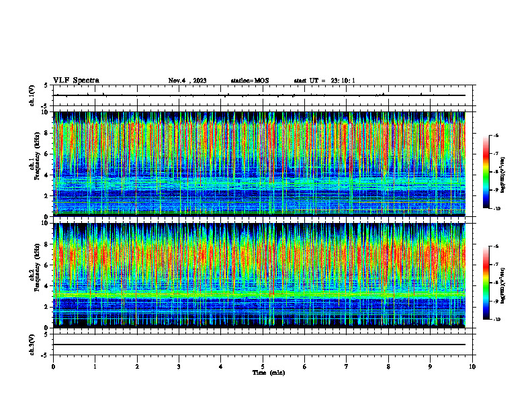532x411 pixels.
Task: Click the "-10" label on ch.2 colorbar
Action: click(x=497, y=320)
